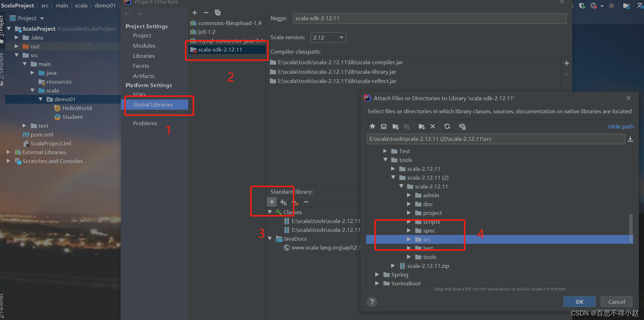The height and width of the screenshot is (320, 644).
Task: Click the Hide path link
Action: tap(621, 126)
